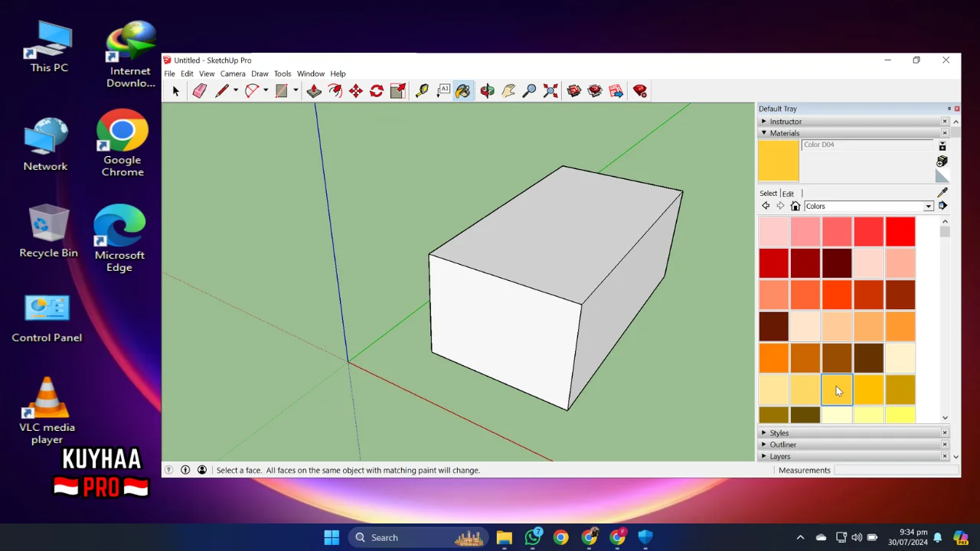Choose the Zoom magnifier tool
This screenshot has width=980, height=551.
point(529,91)
